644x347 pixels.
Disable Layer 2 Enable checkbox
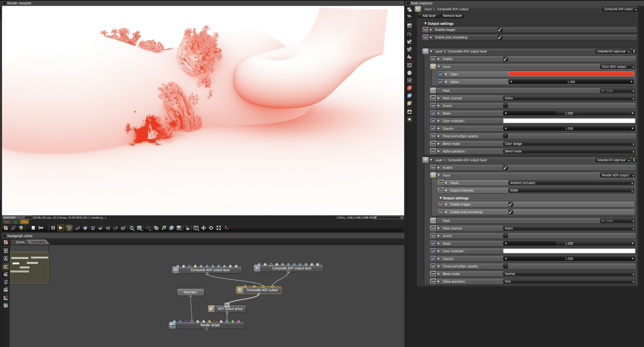(505, 59)
